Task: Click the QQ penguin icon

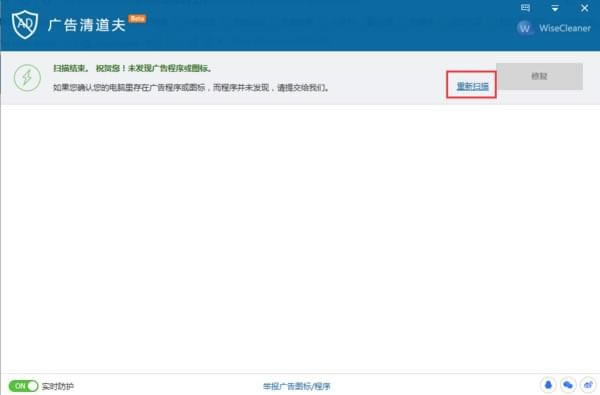Action: pos(548,385)
